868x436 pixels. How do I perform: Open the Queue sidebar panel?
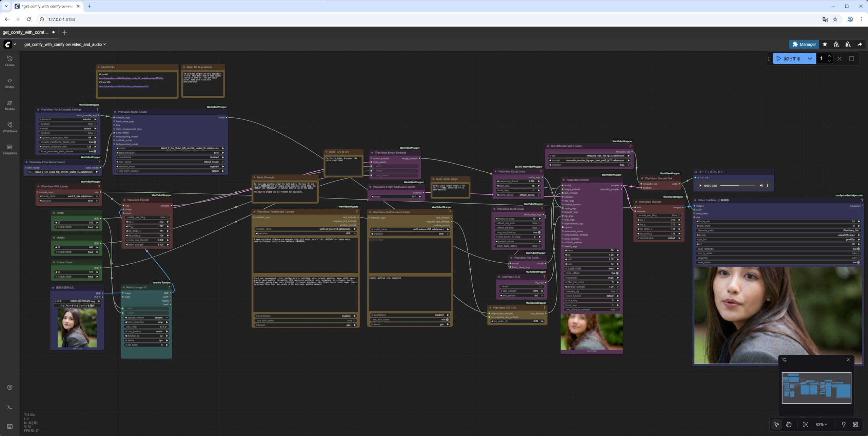coord(9,61)
